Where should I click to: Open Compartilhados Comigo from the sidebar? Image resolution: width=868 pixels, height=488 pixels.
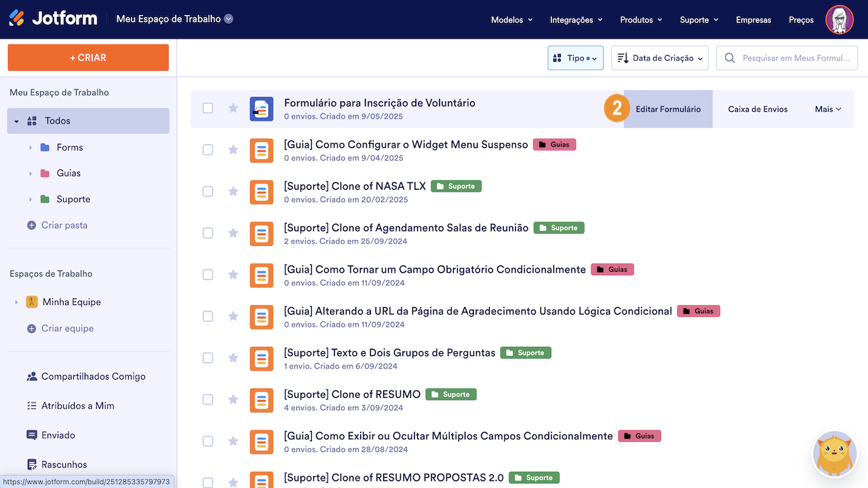click(x=93, y=376)
